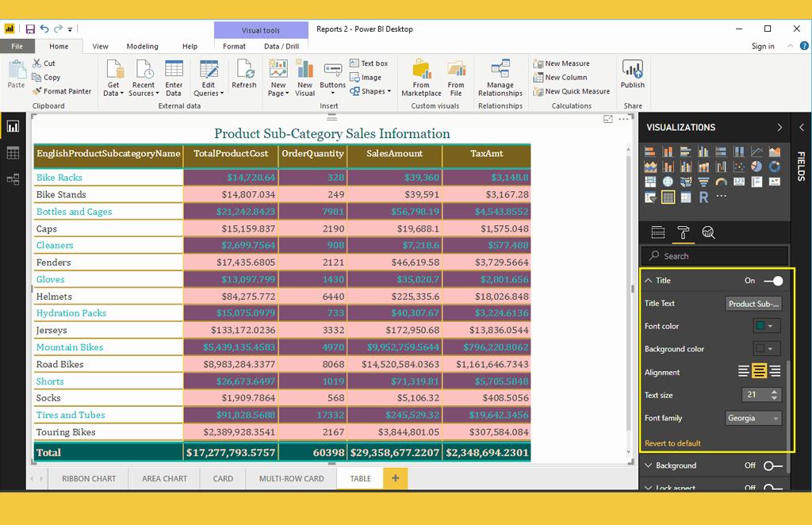Switch to the RIBBON CHART page tab
This screenshot has height=525, width=812.
(x=89, y=478)
